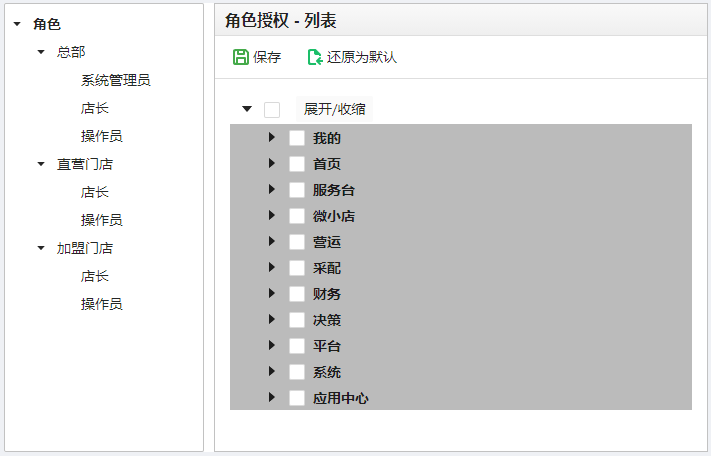The height and width of the screenshot is (458, 711).
Task: Collapse the root 角色 tree
Action: [x=17, y=24]
